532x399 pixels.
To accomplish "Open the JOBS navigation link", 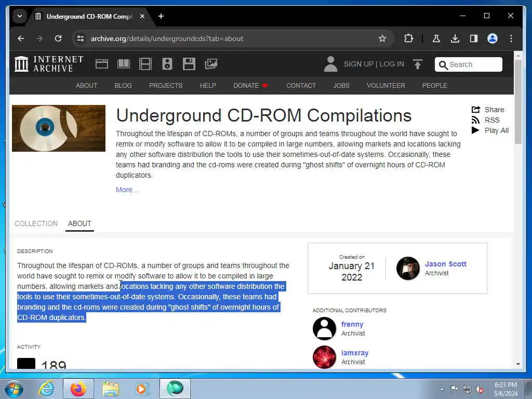I will [341, 86].
